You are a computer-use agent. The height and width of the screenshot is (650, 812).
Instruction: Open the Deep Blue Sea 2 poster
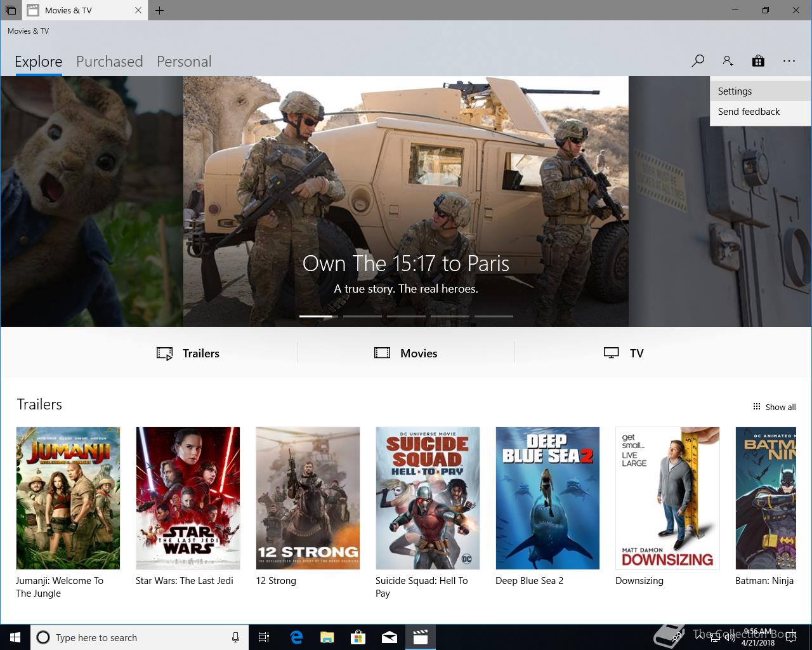point(547,498)
